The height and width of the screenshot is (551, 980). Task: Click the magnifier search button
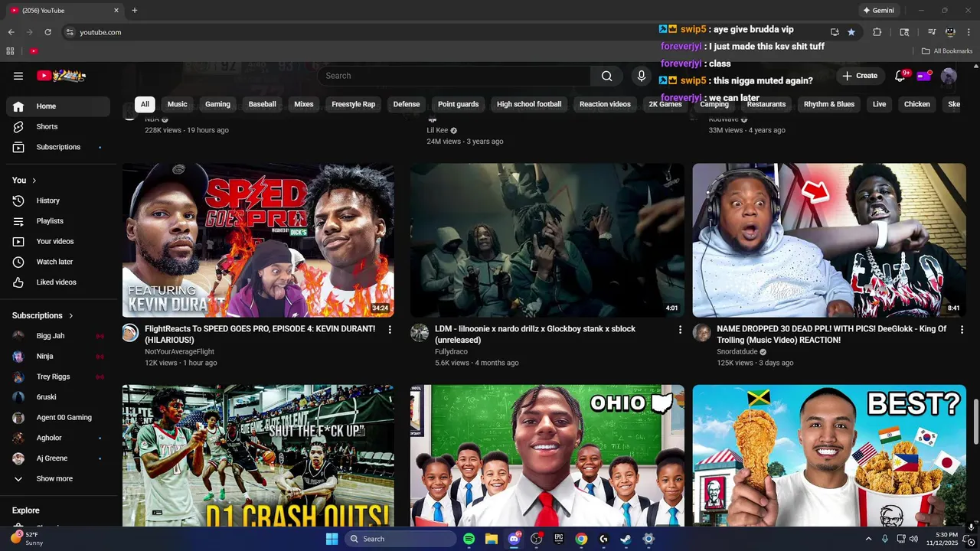pos(606,76)
